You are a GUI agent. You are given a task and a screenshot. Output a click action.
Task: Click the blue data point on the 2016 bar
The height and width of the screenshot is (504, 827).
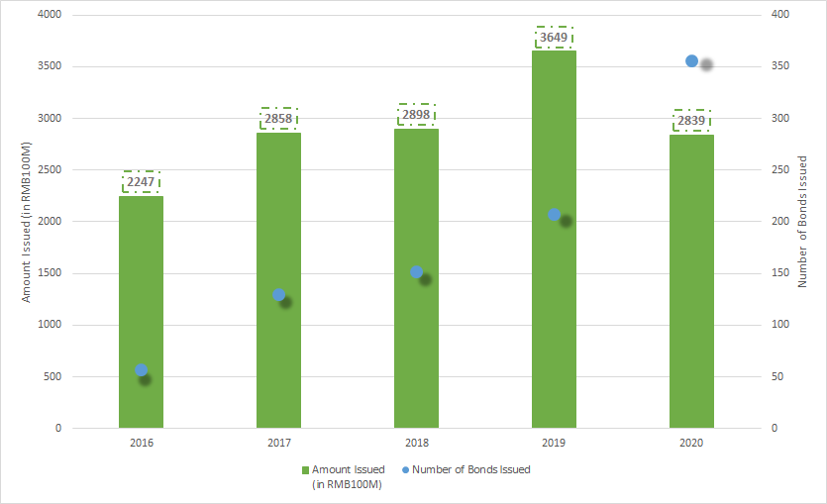tap(142, 370)
